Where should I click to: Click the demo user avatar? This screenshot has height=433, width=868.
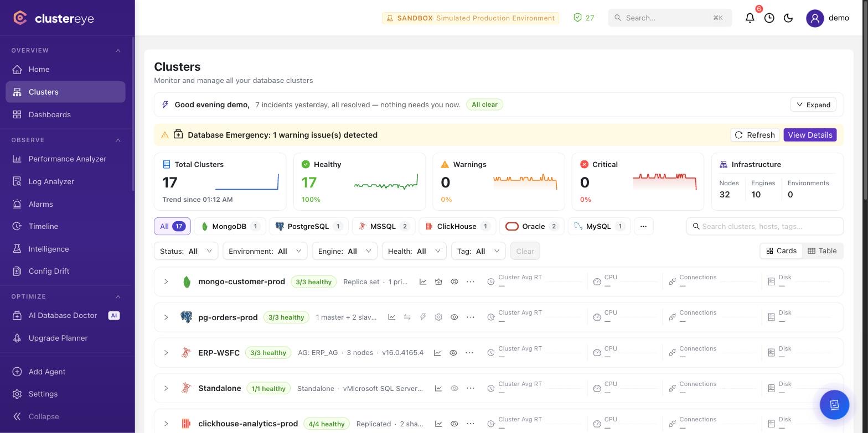[x=815, y=18]
